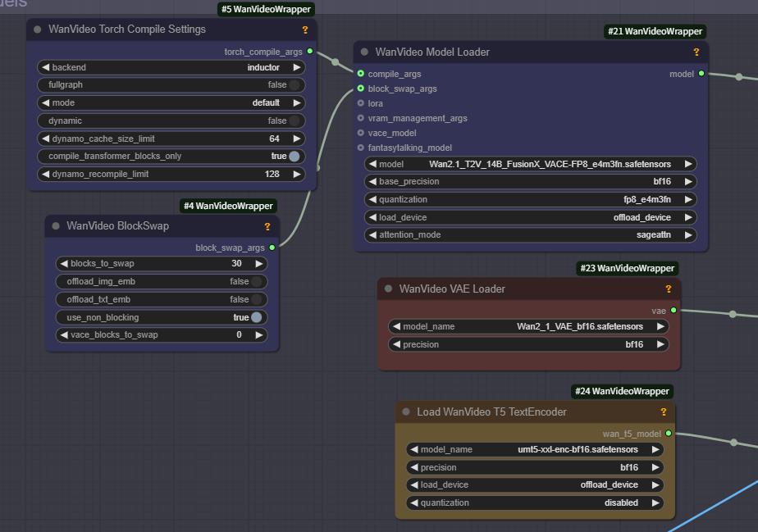Select next T5 TextEncoder load_device option
Viewport: 758px width, 532px height.
[655, 484]
